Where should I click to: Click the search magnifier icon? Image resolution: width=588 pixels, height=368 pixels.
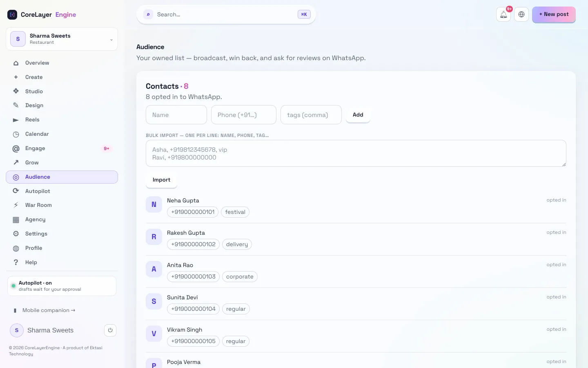tap(148, 14)
